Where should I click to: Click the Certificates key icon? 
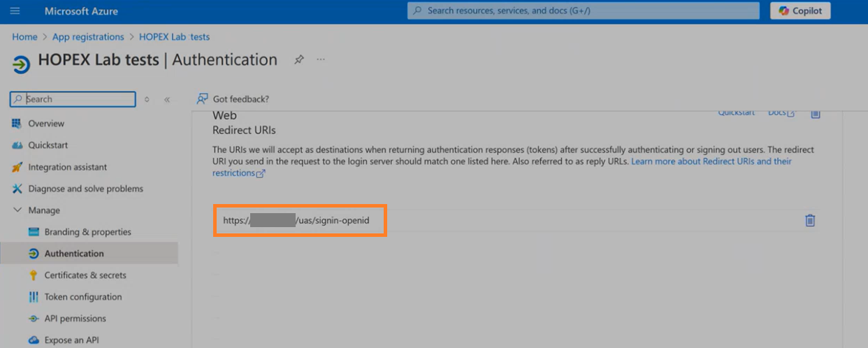[x=34, y=275]
